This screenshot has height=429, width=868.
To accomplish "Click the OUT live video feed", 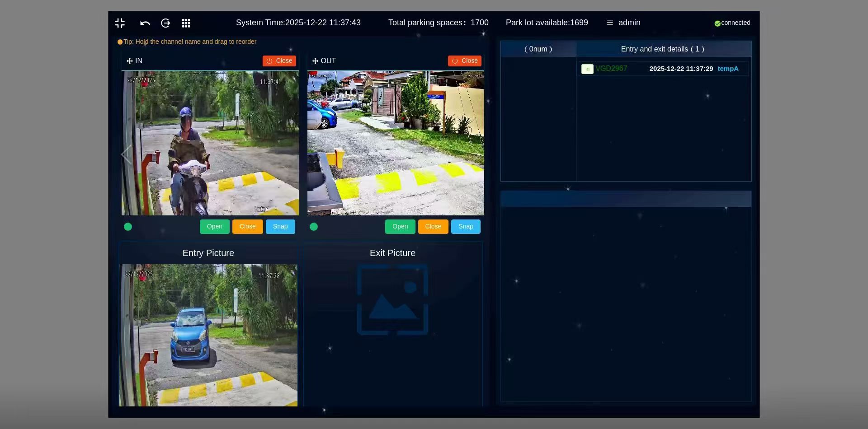I will click(396, 143).
